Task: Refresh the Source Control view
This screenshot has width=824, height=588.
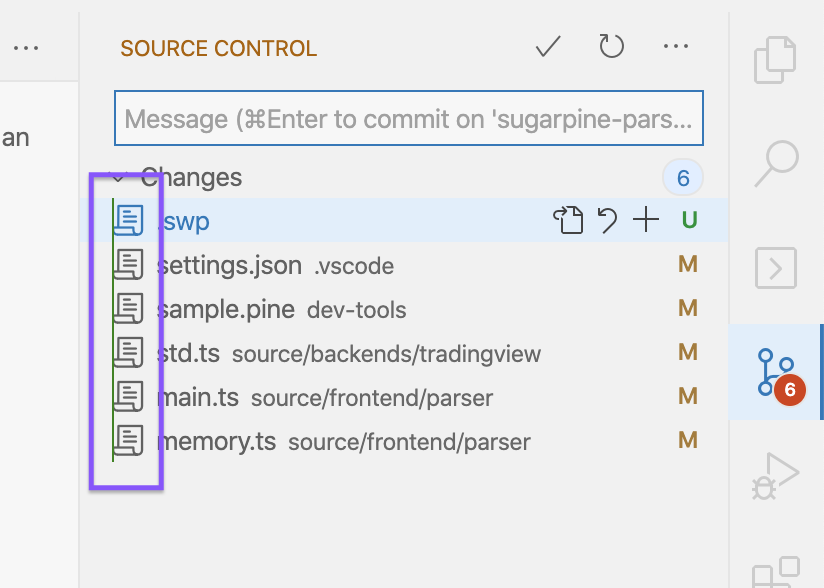Action: coord(611,46)
